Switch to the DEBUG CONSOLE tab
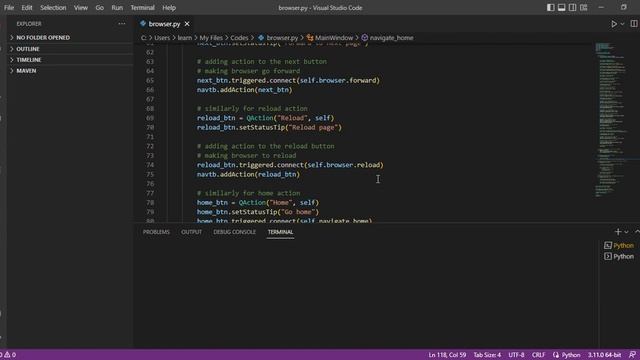Screen dimensions: 640x360 pyautogui.click(x=234, y=232)
